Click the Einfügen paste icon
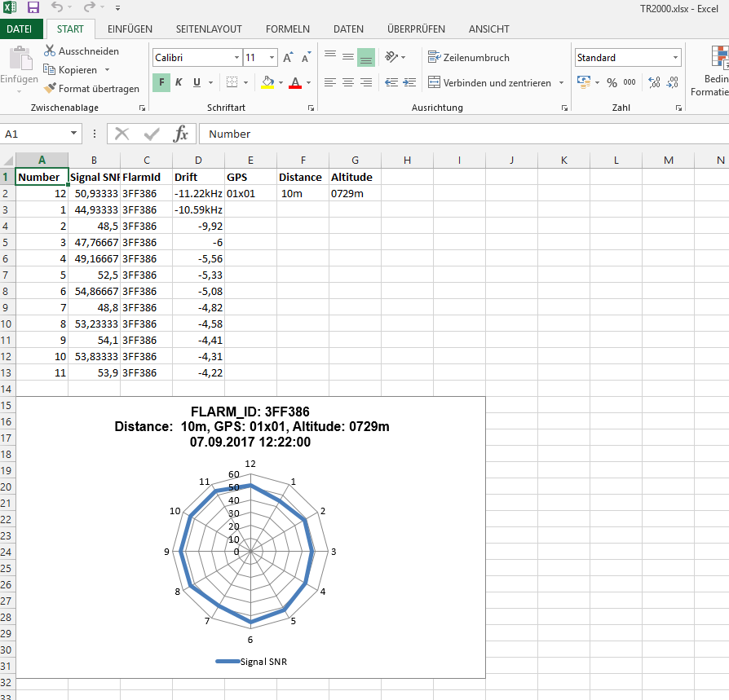The width and height of the screenshot is (729, 700). (x=20, y=59)
